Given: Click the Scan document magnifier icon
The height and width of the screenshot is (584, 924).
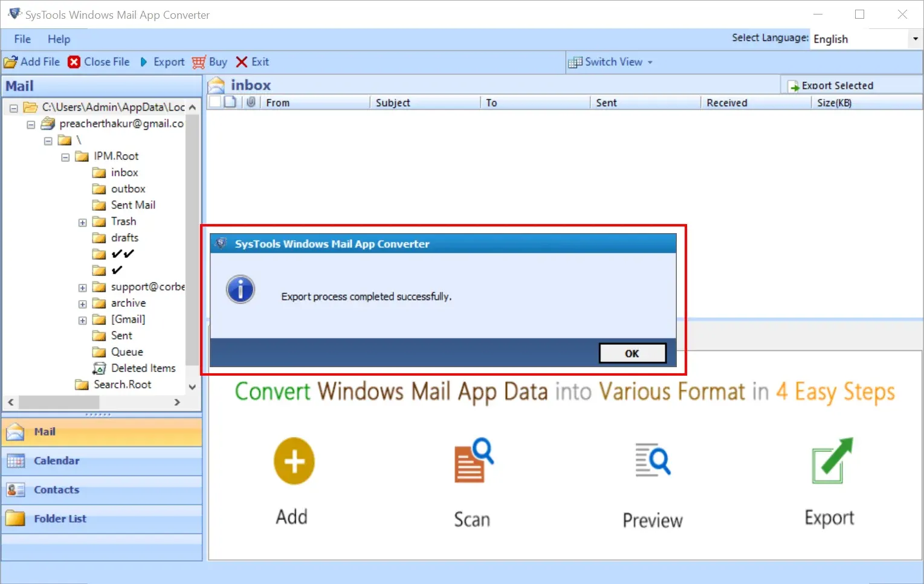Looking at the screenshot, I should [474, 460].
